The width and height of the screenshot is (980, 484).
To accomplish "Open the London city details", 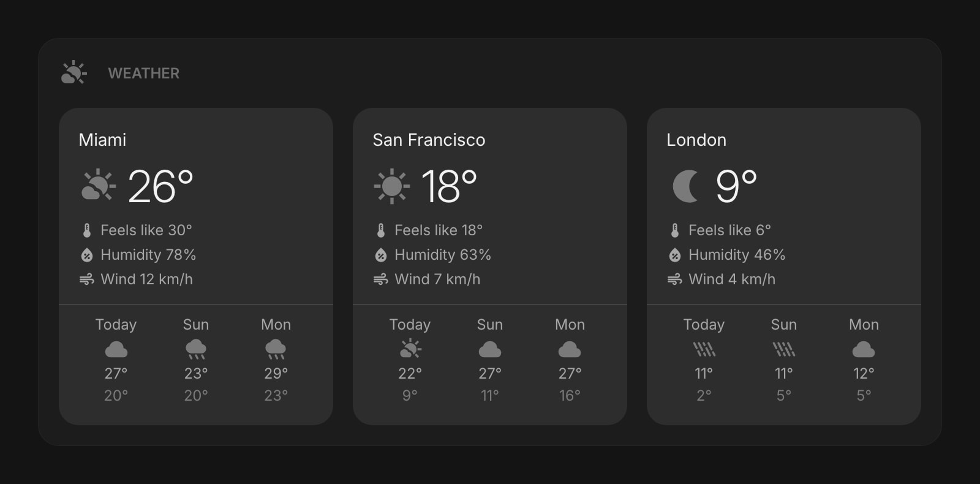I will pyautogui.click(x=696, y=140).
